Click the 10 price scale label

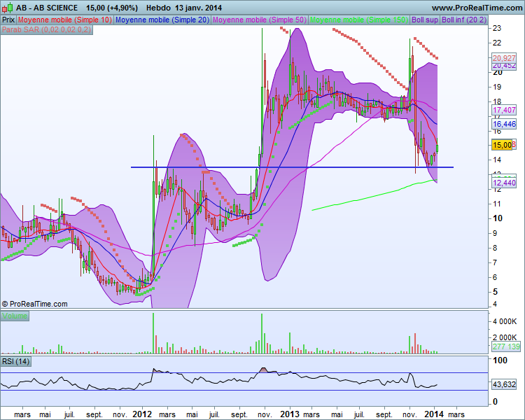(x=498, y=218)
